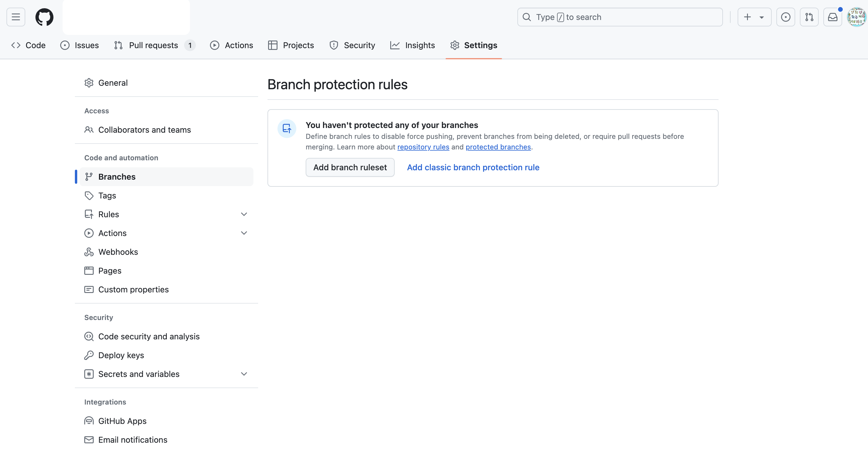Focus the Type to search field

(620, 17)
